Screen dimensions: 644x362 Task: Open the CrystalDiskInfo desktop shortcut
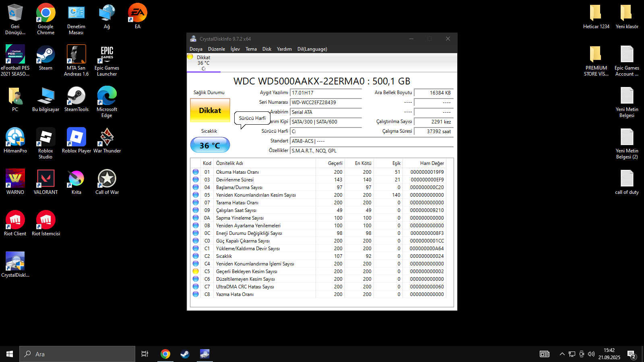click(x=15, y=265)
